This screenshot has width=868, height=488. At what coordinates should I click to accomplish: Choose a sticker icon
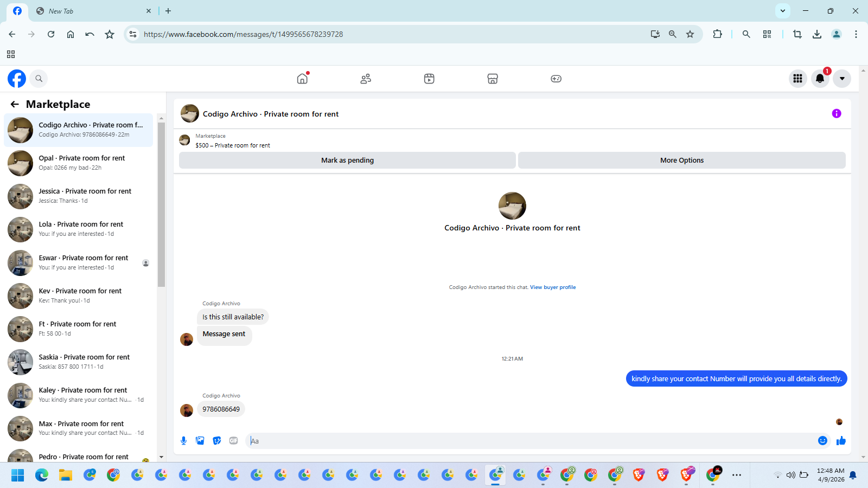[217, 441]
